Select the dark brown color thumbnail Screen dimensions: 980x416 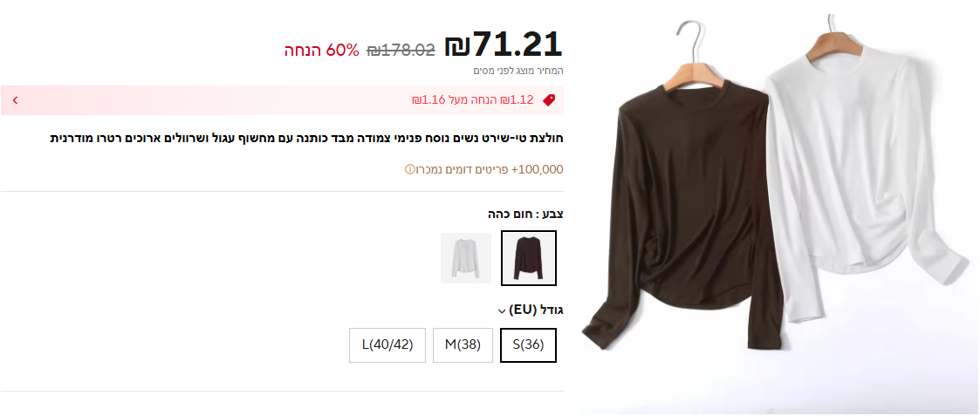(528, 258)
